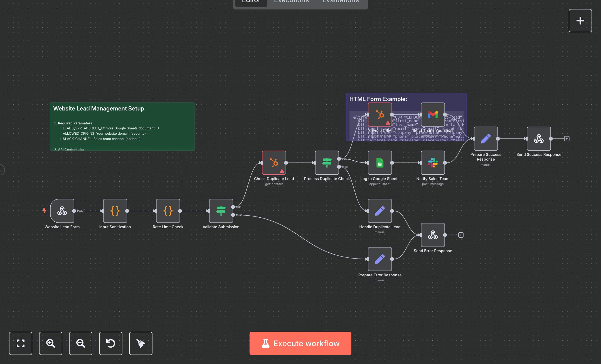This screenshot has width=601, height=364.
Task: Open the Check Duplicate Lead HubSpot node
Action: (x=274, y=163)
